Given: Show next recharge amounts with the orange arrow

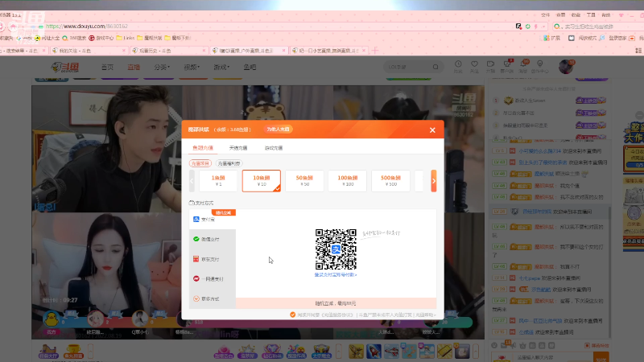Looking at the screenshot, I should [x=434, y=181].
